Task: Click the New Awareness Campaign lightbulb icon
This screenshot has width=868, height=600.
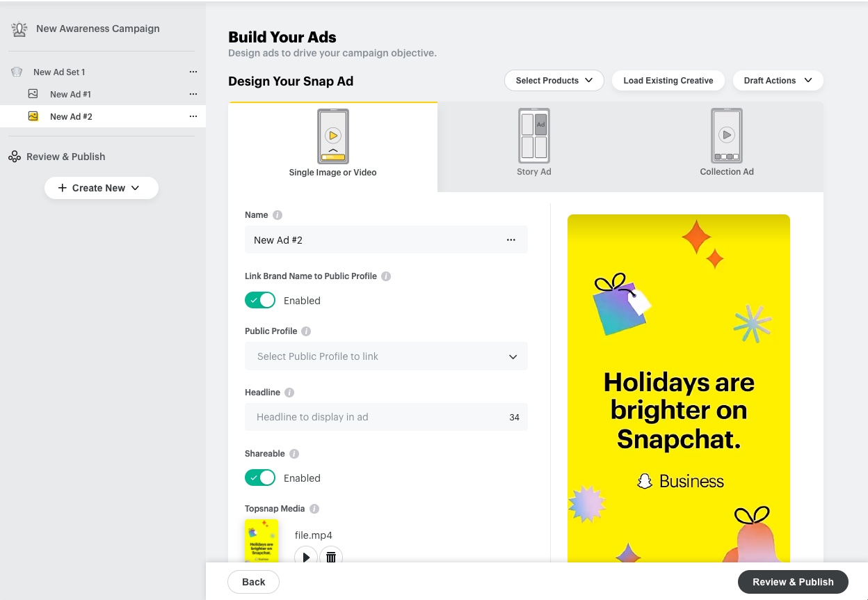Action: click(x=19, y=29)
